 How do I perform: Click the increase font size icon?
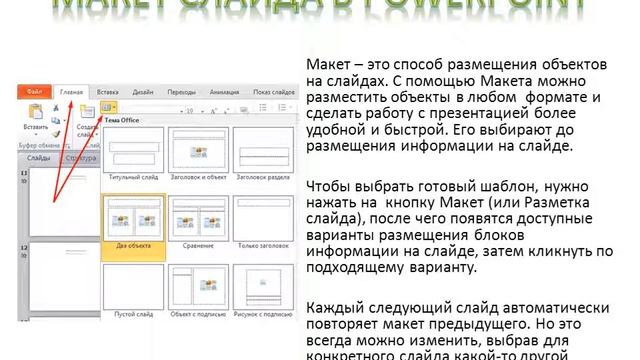click(x=214, y=111)
